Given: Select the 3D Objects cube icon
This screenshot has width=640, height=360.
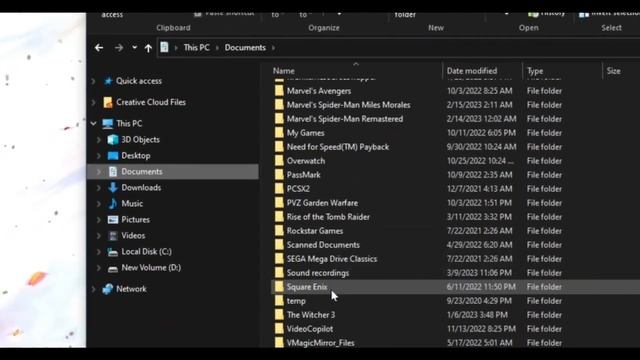Looking at the screenshot, I should (113, 140).
